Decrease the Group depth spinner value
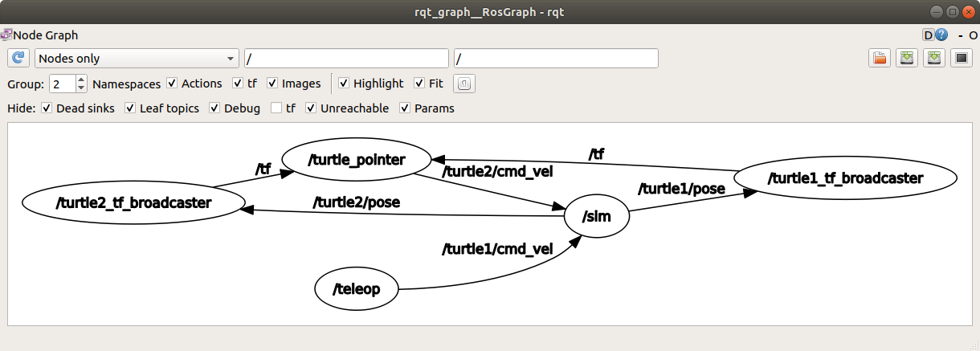The height and width of the screenshot is (351, 980). [x=81, y=88]
